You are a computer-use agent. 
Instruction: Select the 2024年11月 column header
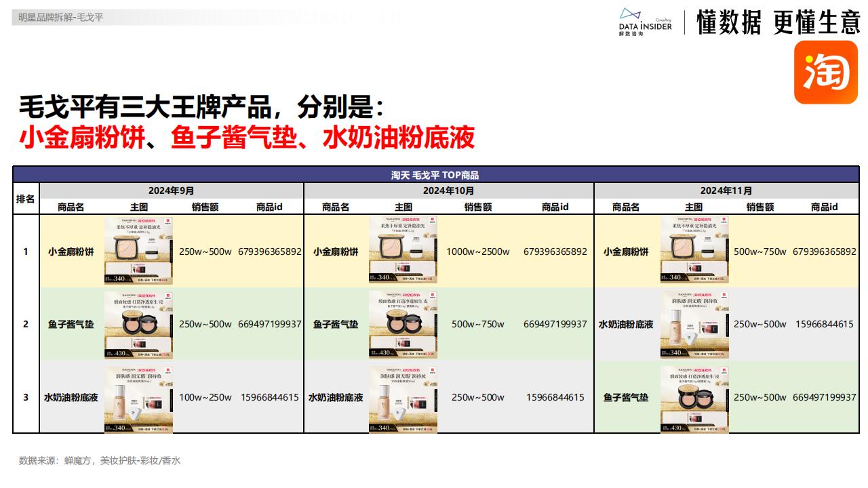[726, 191]
